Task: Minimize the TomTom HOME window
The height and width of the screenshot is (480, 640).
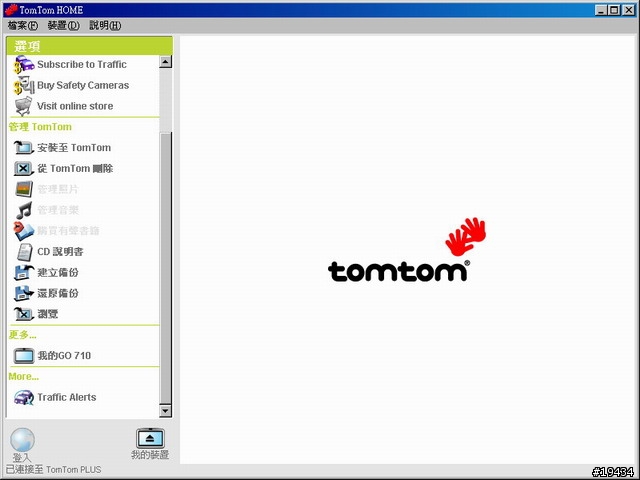Action: coord(600,10)
